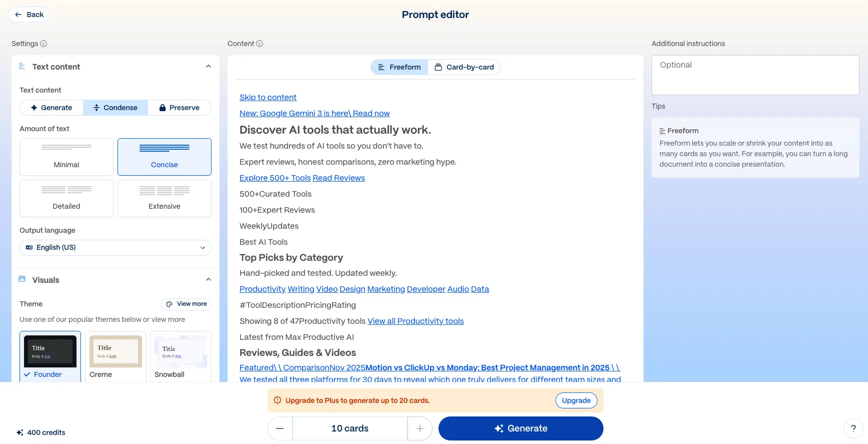Image resolution: width=868 pixels, height=444 pixels.
Task: Switch text mode to Preserve
Action: click(179, 107)
